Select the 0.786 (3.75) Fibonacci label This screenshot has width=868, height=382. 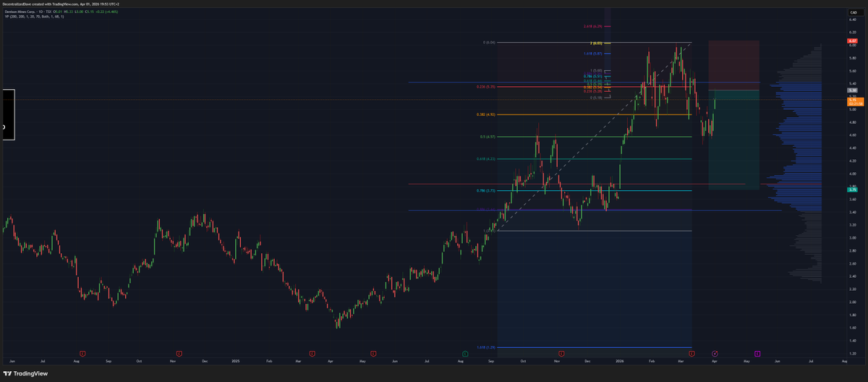click(x=485, y=190)
